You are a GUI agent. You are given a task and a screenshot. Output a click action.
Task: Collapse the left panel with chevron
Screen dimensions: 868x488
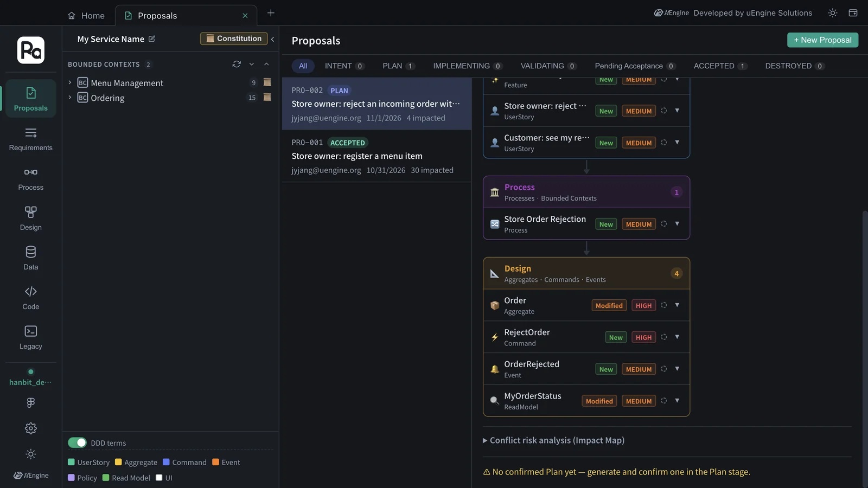pos(272,39)
